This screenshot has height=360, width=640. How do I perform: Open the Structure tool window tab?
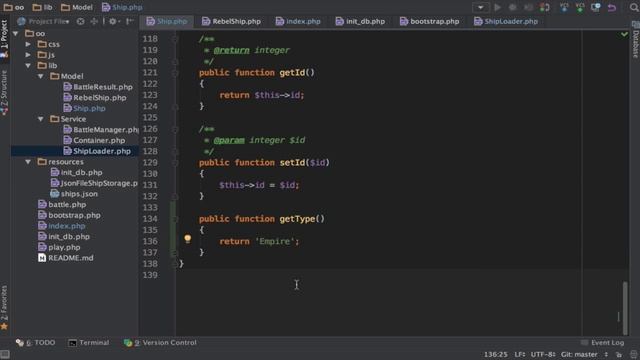click(x=4, y=93)
